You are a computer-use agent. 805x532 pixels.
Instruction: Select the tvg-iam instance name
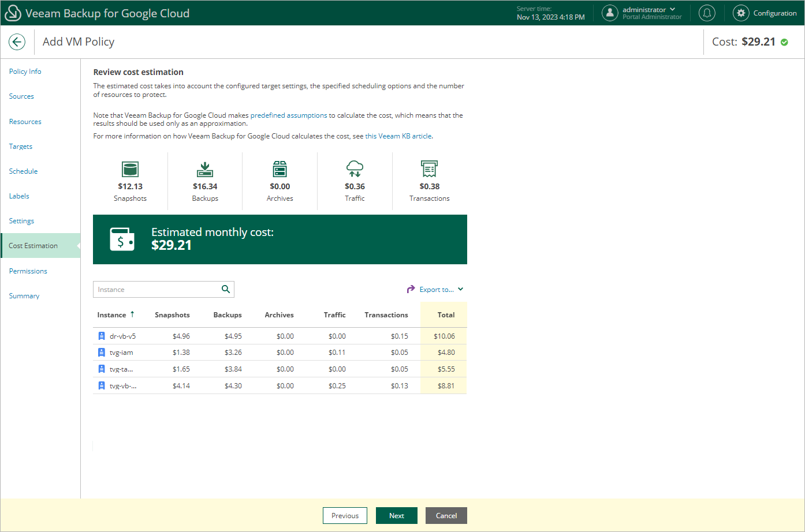coord(121,353)
